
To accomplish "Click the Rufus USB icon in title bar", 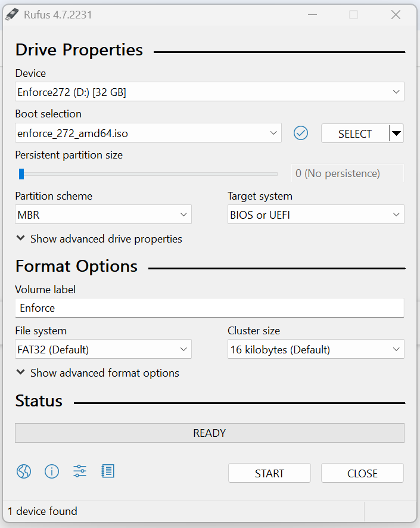I will 12,15.
